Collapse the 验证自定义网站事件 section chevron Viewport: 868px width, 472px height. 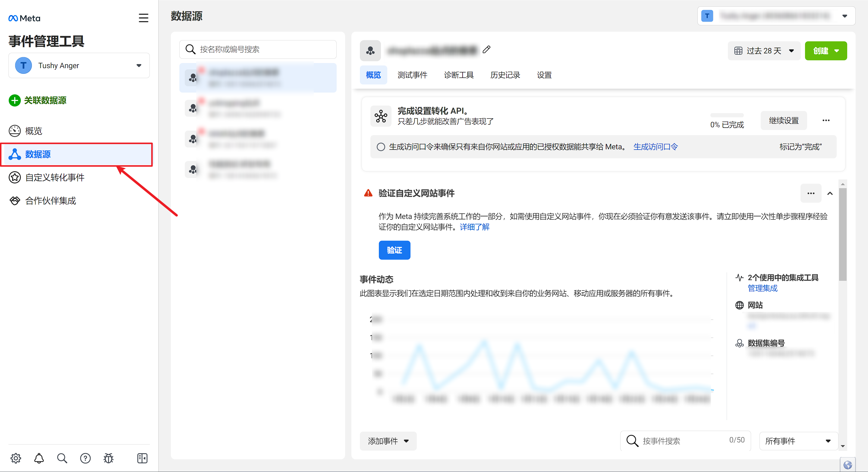coord(830,193)
